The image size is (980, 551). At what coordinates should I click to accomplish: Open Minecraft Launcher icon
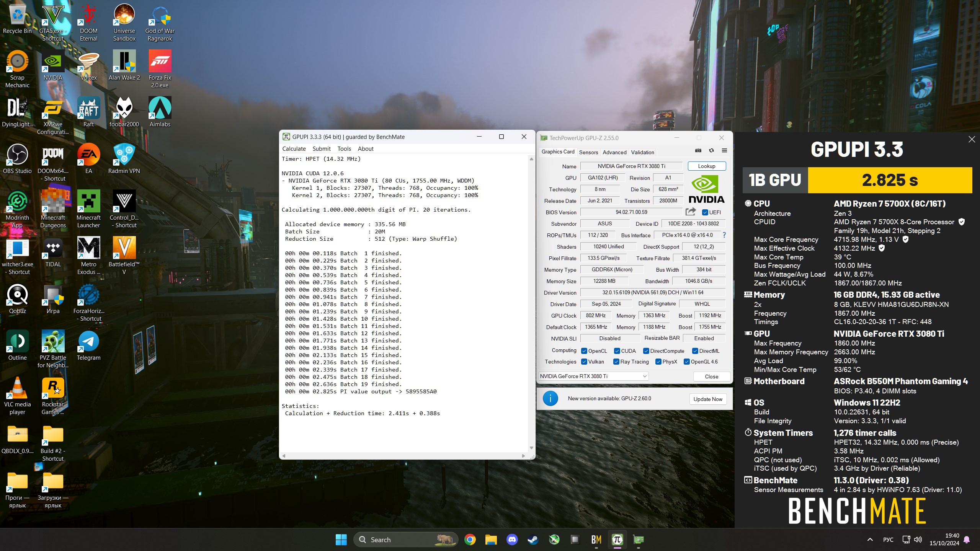88,209
